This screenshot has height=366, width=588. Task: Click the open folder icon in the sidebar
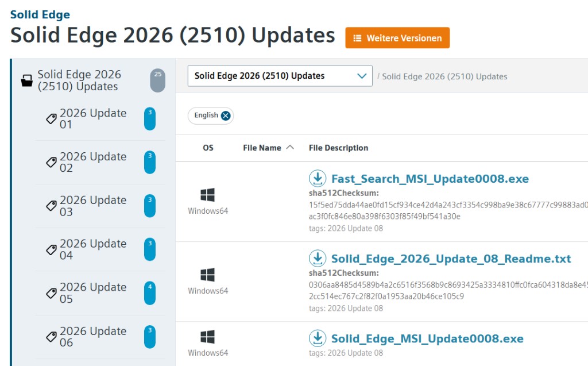click(26, 80)
